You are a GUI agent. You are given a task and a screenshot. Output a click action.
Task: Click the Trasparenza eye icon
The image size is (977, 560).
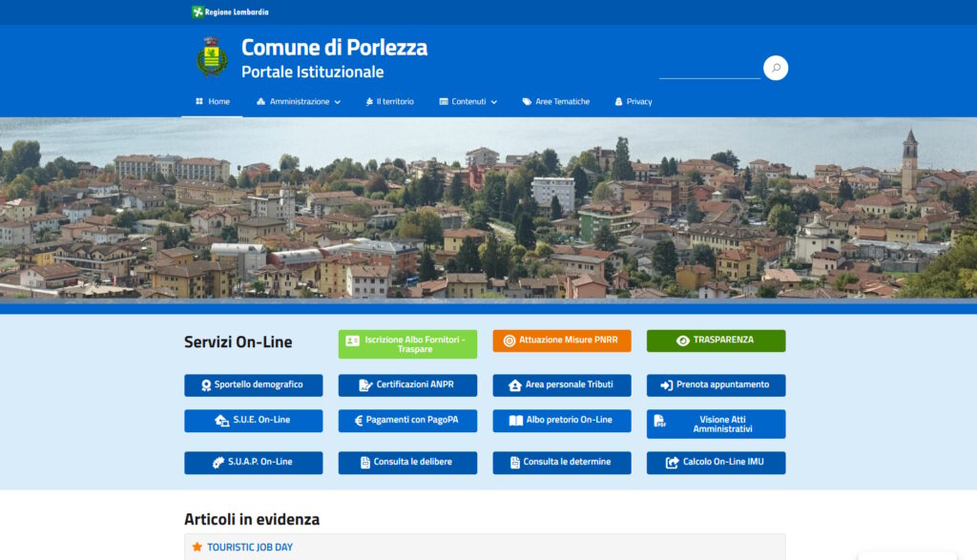683,341
